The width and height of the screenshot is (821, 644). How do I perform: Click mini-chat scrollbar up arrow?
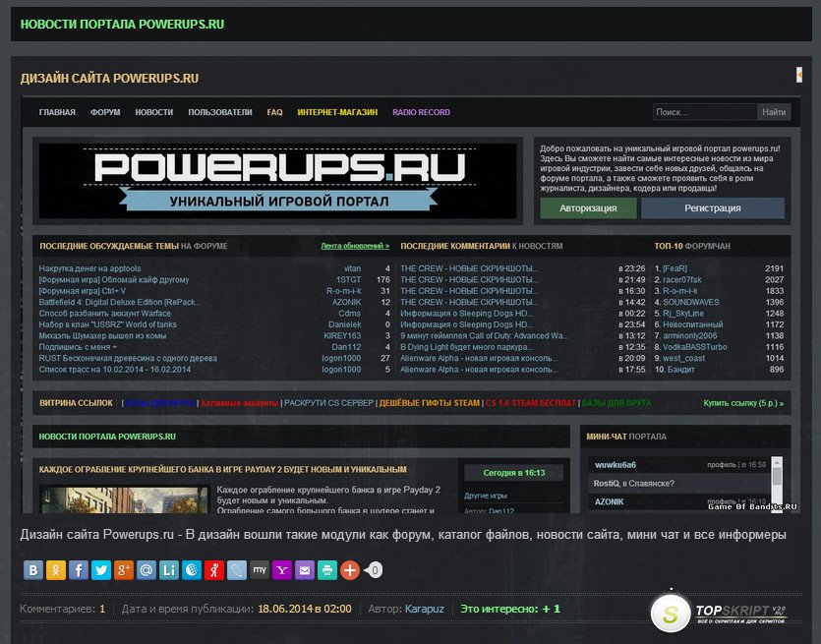(777, 462)
